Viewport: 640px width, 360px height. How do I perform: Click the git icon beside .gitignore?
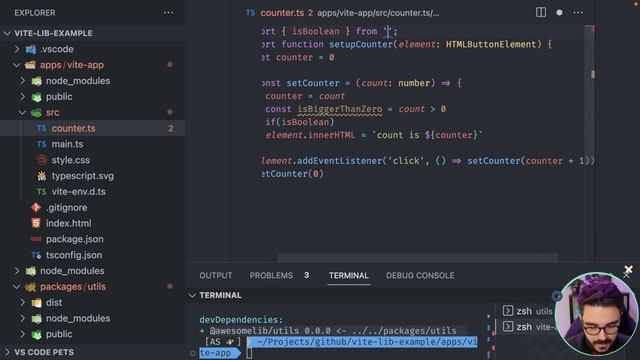tap(36, 207)
